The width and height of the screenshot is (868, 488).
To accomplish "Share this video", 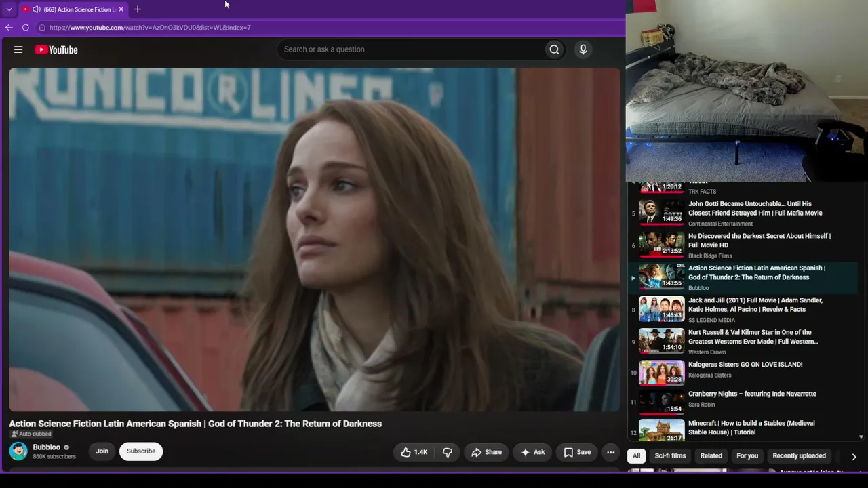I will click(486, 452).
